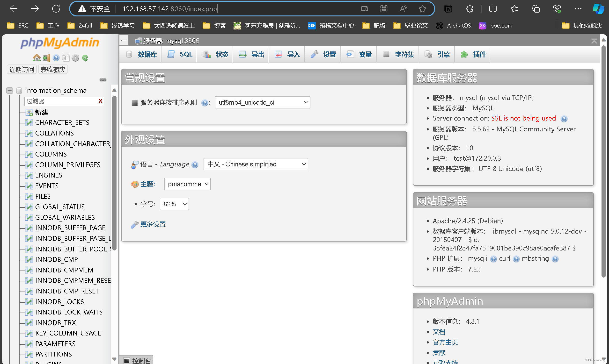
Task: Open phpMyAdmin documentation question-mark icon
Action: [x=56, y=58]
